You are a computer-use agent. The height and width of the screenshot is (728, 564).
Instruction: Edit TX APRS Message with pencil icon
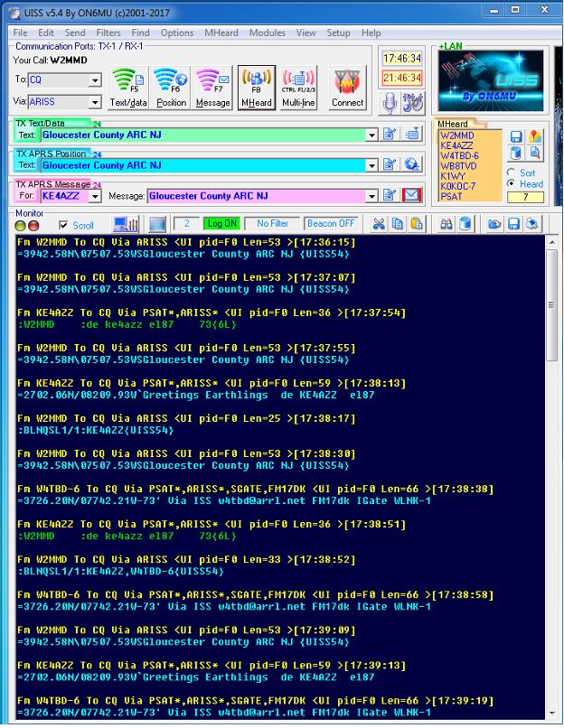click(390, 195)
